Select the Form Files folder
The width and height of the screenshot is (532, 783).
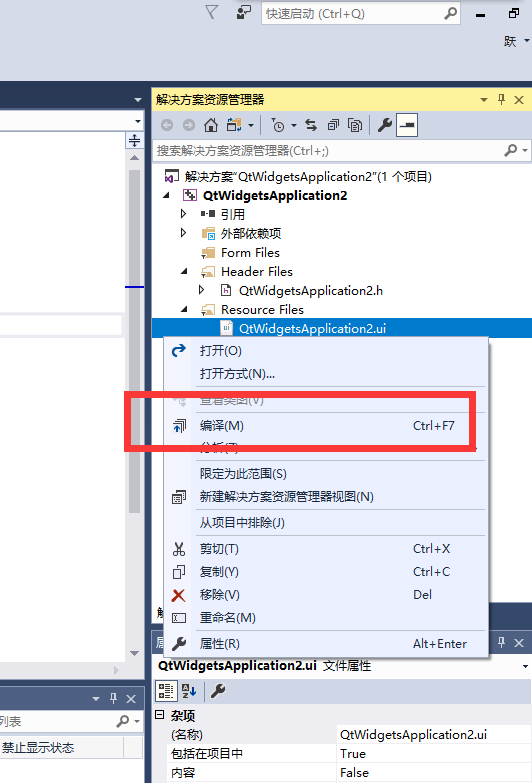[250, 253]
